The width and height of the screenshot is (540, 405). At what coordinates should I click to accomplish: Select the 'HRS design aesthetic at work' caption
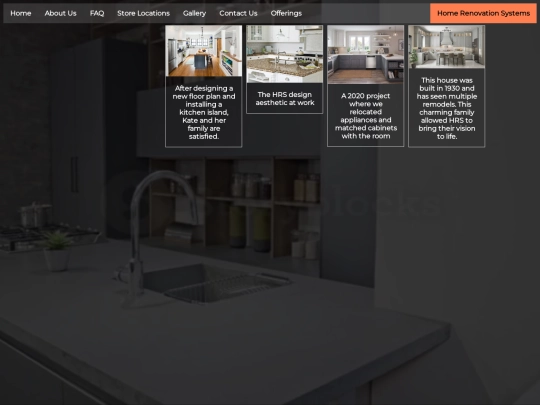click(x=284, y=98)
